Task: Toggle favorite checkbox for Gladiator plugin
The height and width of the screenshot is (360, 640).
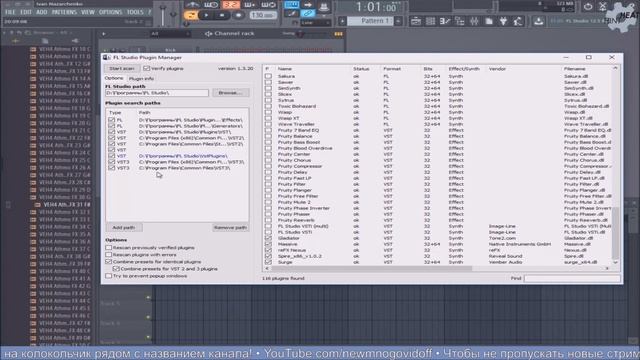Action: pos(268,238)
